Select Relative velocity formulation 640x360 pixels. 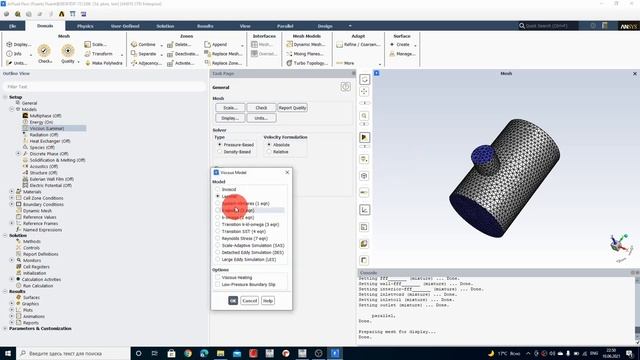pos(269,152)
